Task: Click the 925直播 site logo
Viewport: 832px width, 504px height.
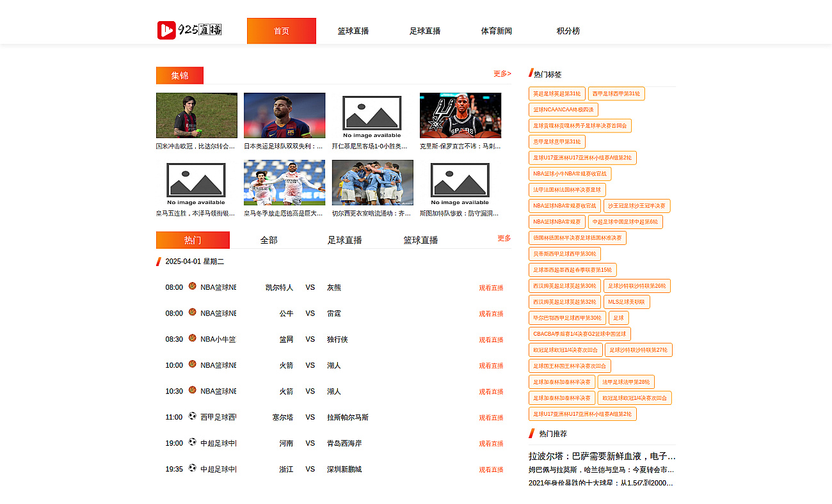Action: [189, 30]
